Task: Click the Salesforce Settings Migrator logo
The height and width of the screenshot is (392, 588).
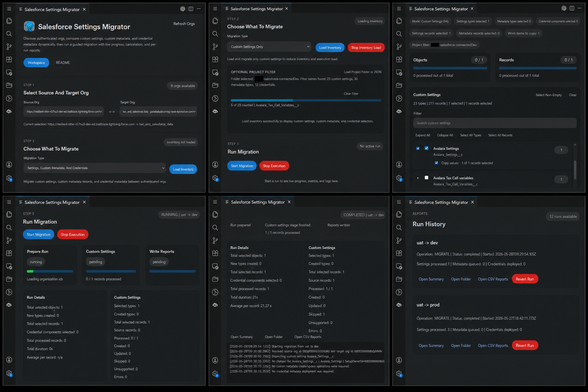Action: pos(29,26)
